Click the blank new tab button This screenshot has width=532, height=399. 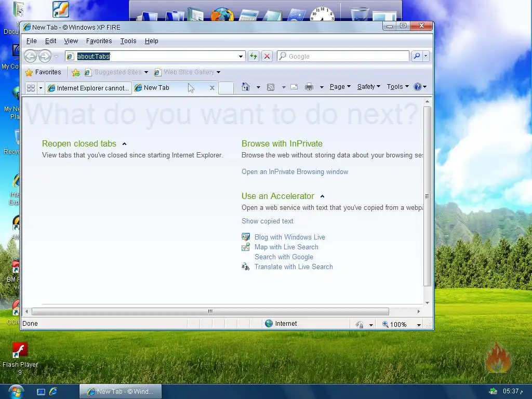click(225, 88)
